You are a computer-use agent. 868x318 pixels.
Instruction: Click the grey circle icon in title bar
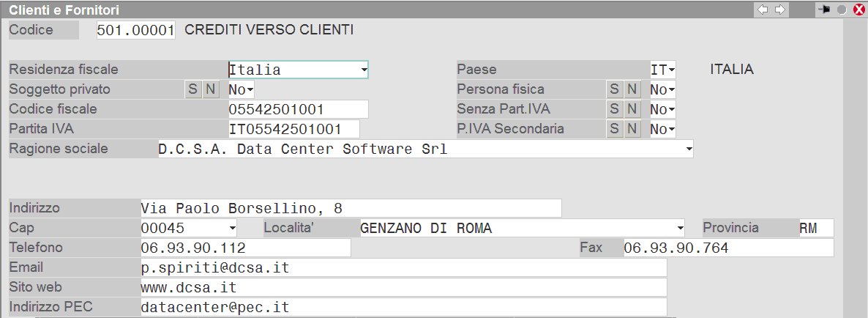[x=842, y=10]
